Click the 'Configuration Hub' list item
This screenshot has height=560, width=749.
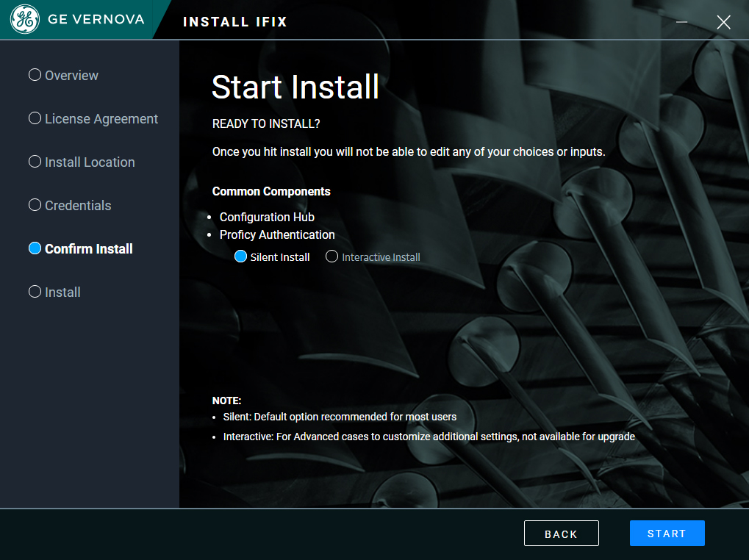click(267, 218)
